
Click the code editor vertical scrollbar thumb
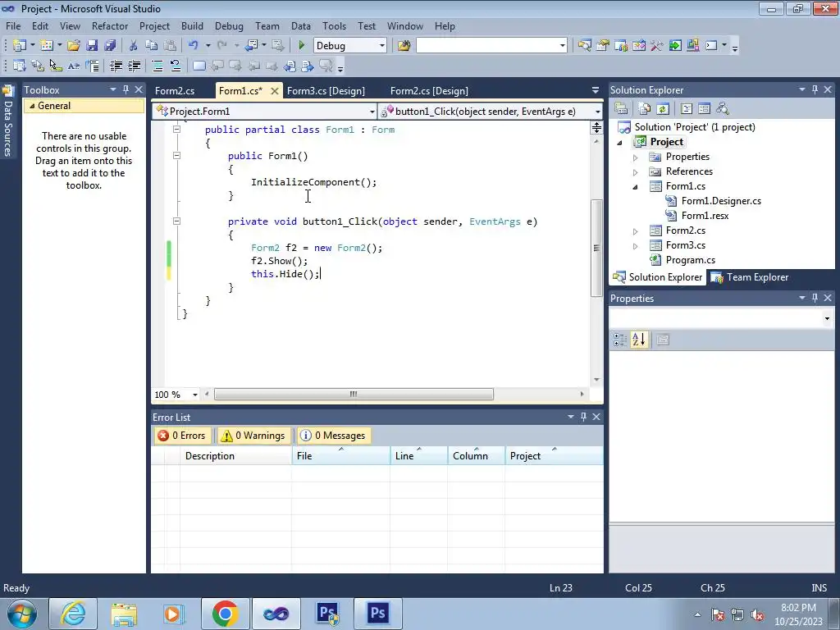click(x=596, y=248)
